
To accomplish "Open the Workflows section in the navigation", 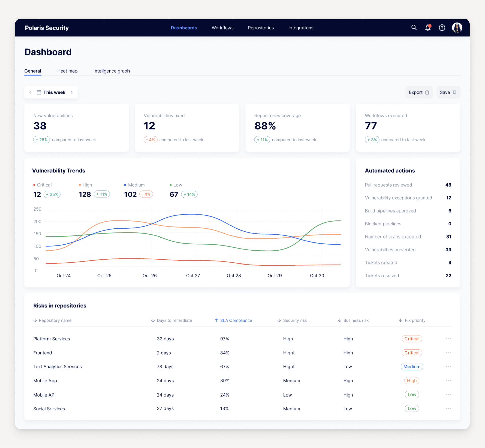I will point(222,28).
